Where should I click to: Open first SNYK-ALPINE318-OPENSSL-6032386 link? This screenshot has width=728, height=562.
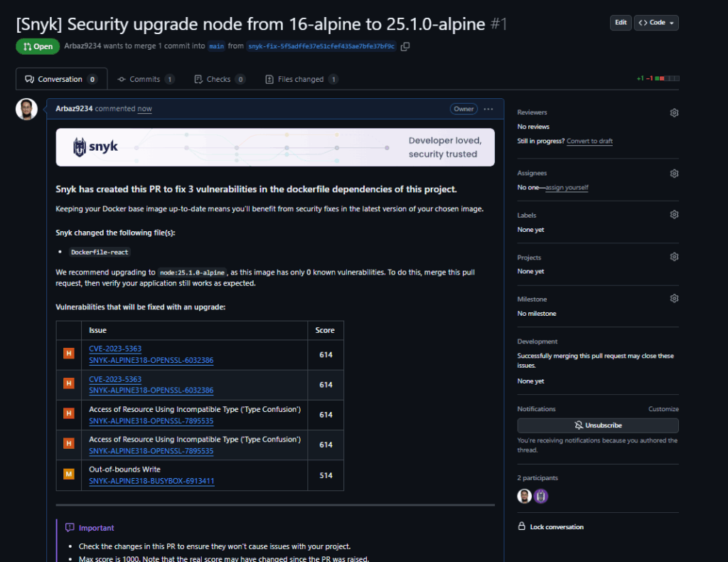[x=151, y=360]
